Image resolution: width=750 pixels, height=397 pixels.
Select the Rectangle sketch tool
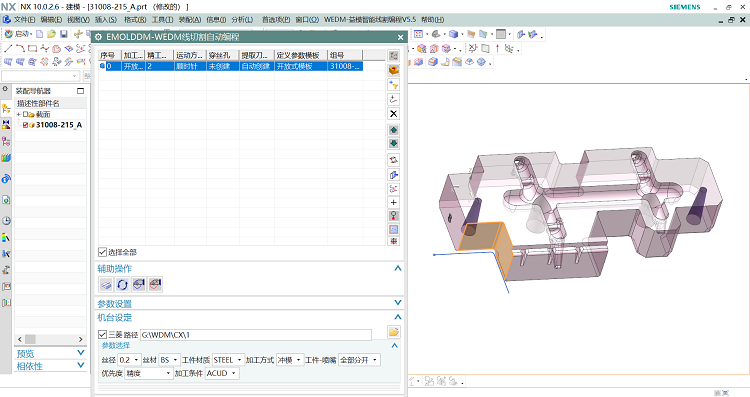tap(32, 48)
